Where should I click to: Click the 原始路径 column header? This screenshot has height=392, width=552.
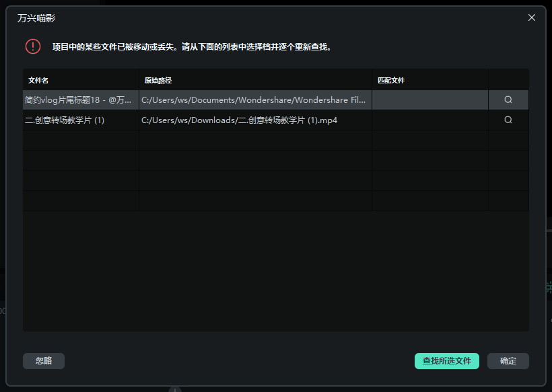point(255,80)
